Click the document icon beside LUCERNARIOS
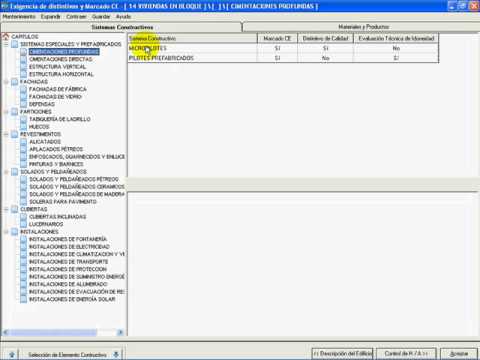Image resolution: width=480 pixels, height=360 pixels. click(x=23, y=224)
